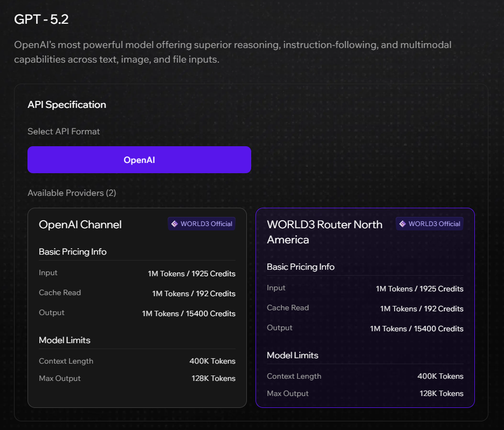Click the API Specification section heading
Image resolution: width=504 pixels, height=430 pixels.
coord(67,105)
